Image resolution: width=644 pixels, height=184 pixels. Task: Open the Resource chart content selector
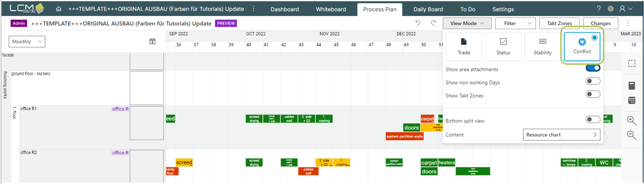(x=562, y=135)
